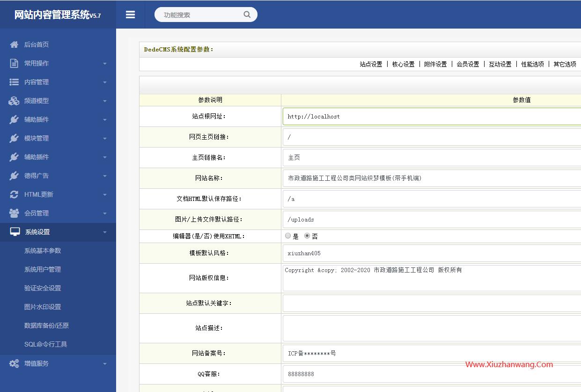Click the 功能搜索 search box

point(200,15)
